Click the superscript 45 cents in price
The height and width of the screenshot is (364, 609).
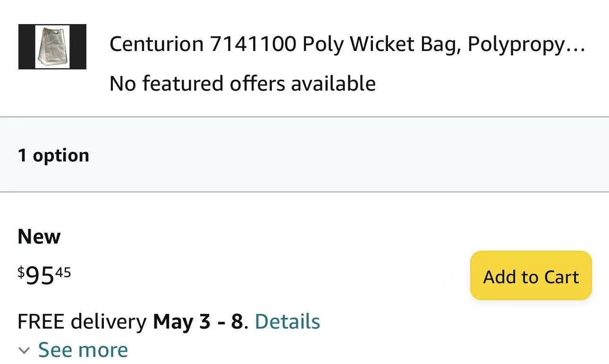(63, 271)
